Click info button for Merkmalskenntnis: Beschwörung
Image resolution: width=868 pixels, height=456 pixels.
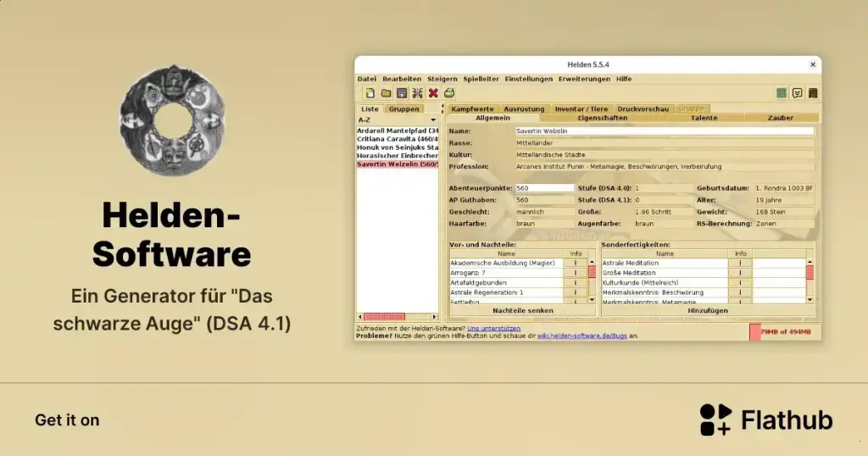[x=740, y=292]
